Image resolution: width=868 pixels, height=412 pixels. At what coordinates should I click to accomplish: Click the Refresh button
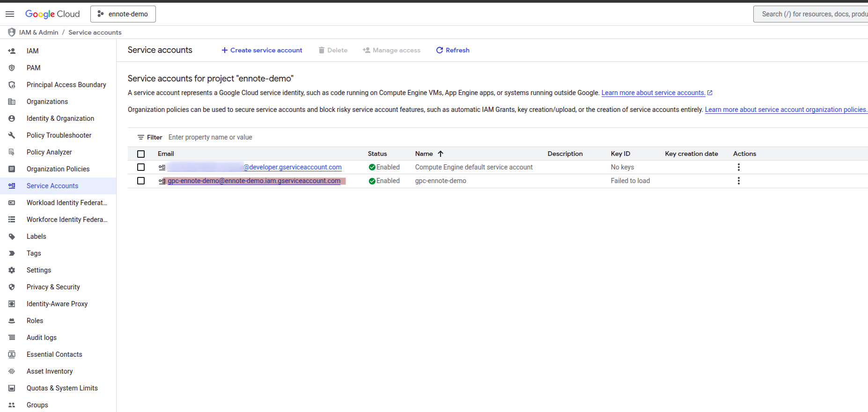[x=453, y=50]
